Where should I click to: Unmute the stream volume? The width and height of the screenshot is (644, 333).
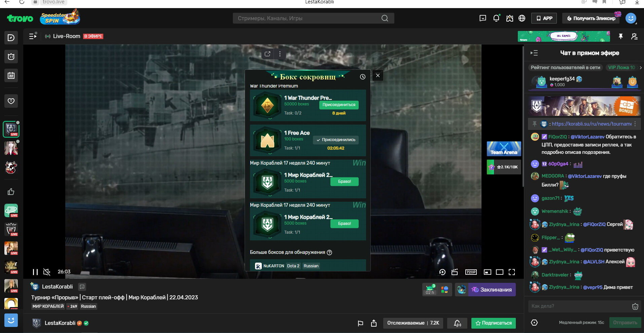click(47, 272)
